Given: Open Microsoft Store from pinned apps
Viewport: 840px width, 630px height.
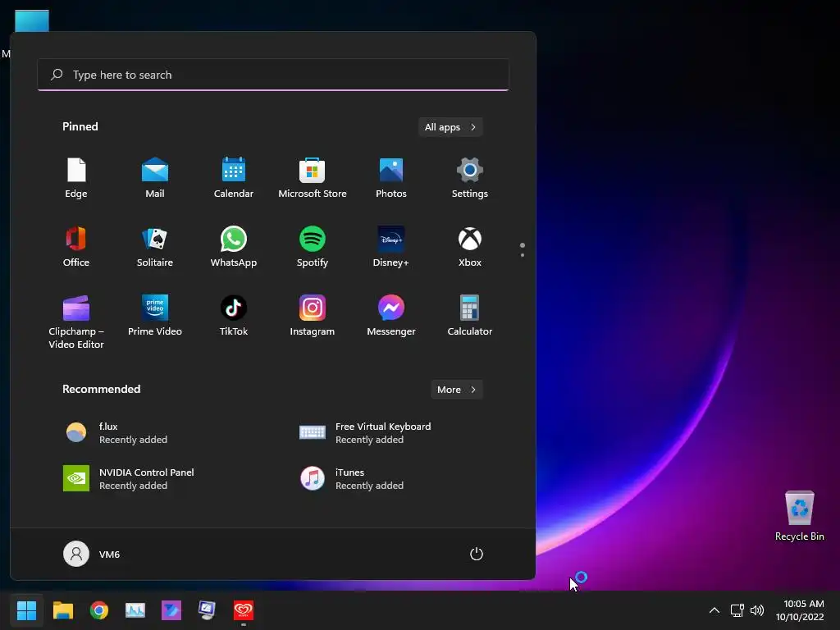Looking at the screenshot, I should (x=313, y=178).
